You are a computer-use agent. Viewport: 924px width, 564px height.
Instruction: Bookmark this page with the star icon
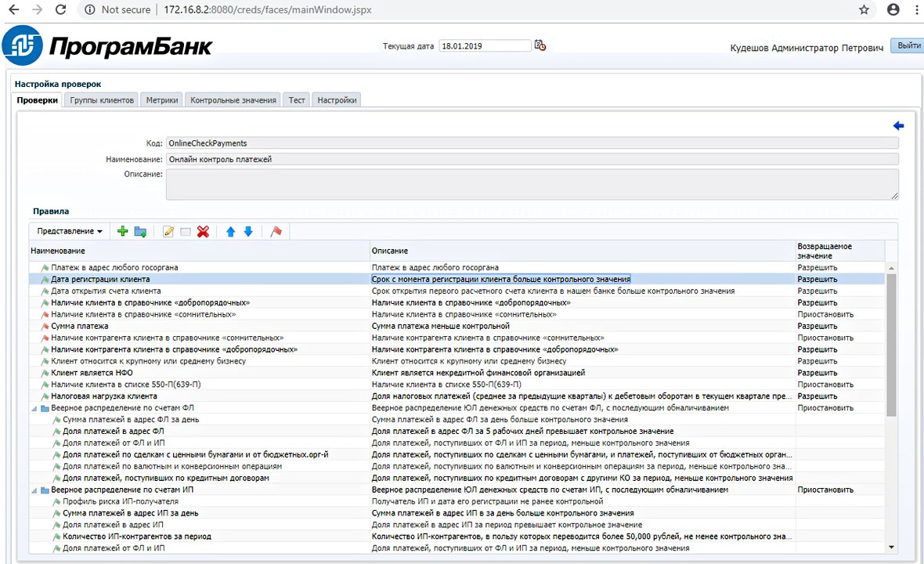click(x=864, y=10)
